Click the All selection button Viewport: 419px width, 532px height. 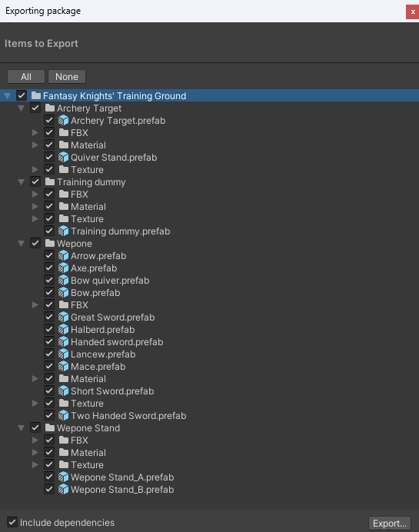[x=26, y=77]
